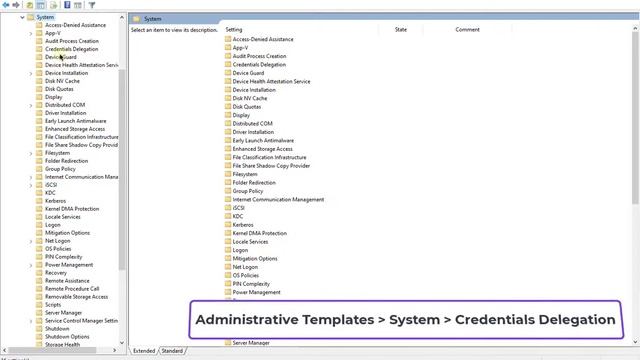Screen dimensions: 640x360
Task: Select Internet Communication Management in the list
Action: click(278, 199)
